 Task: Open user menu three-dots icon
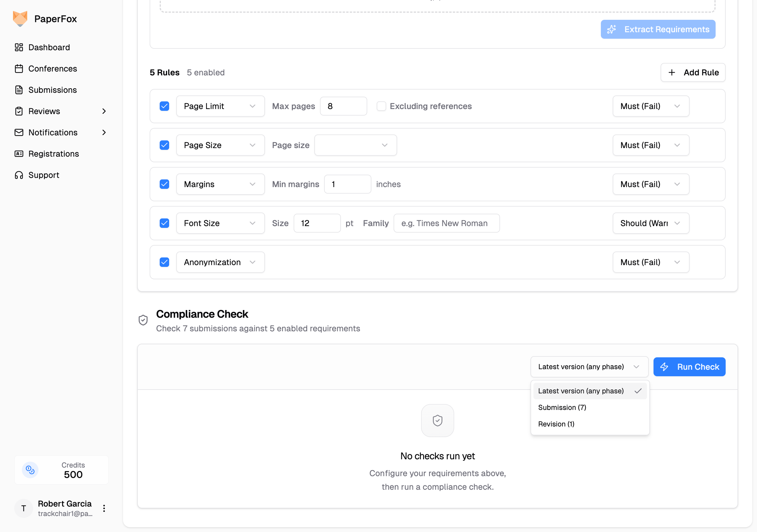click(104, 508)
